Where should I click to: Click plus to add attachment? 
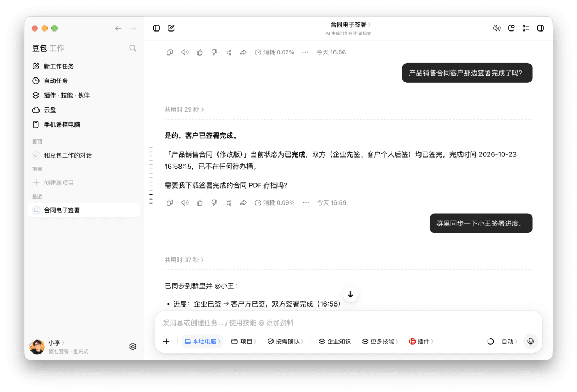tap(166, 342)
